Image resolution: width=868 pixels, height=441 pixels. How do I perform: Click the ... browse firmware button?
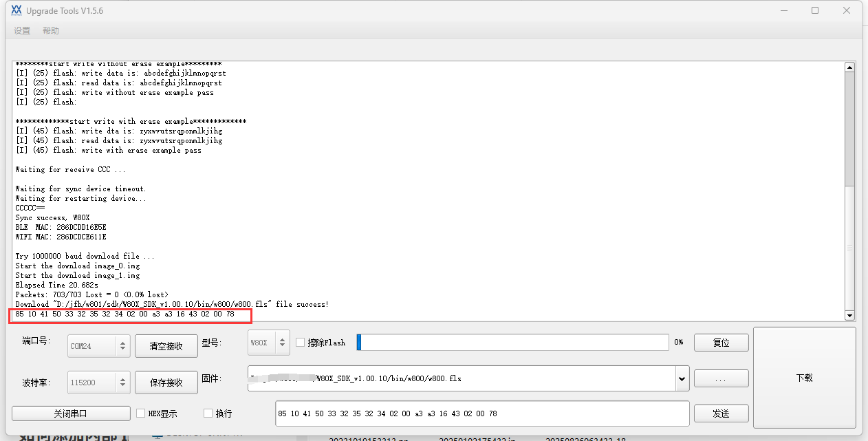(x=721, y=378)
